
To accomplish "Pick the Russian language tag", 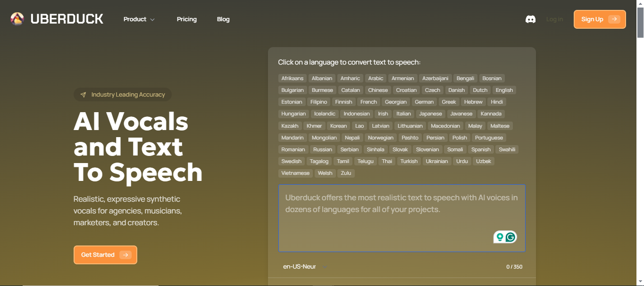I will click(322, 149).
